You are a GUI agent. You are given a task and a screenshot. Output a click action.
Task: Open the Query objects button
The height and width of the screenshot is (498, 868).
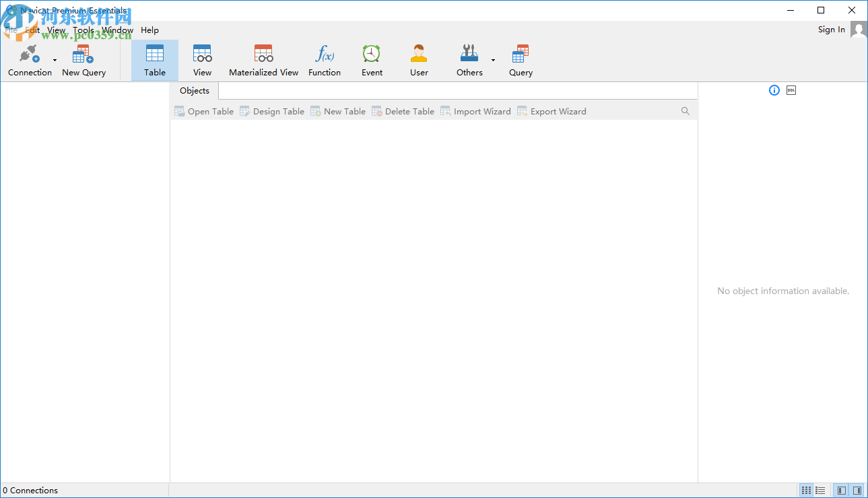tap(521, 61)
